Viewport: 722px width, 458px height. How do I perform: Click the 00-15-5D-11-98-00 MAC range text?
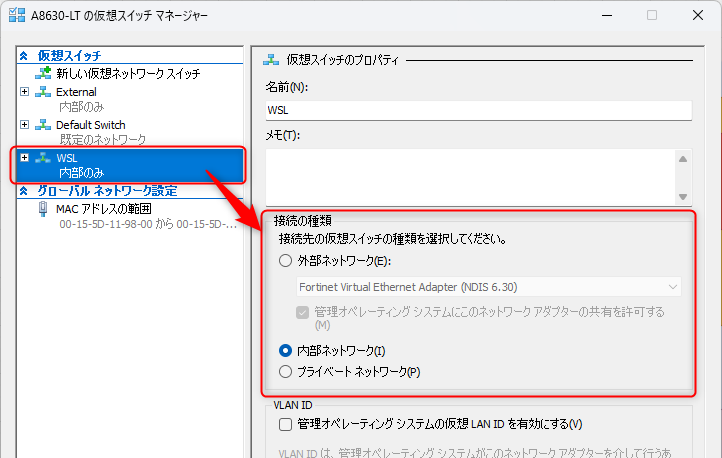point(148,224)
